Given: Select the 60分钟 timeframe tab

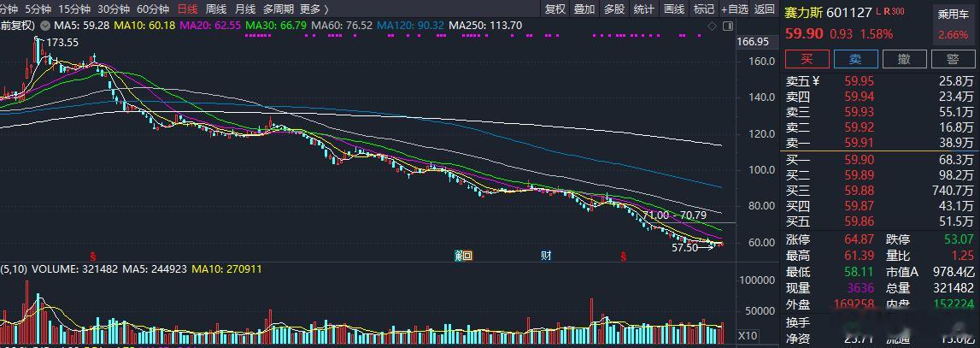Looking at the screenshot, I should coord(152,9).
